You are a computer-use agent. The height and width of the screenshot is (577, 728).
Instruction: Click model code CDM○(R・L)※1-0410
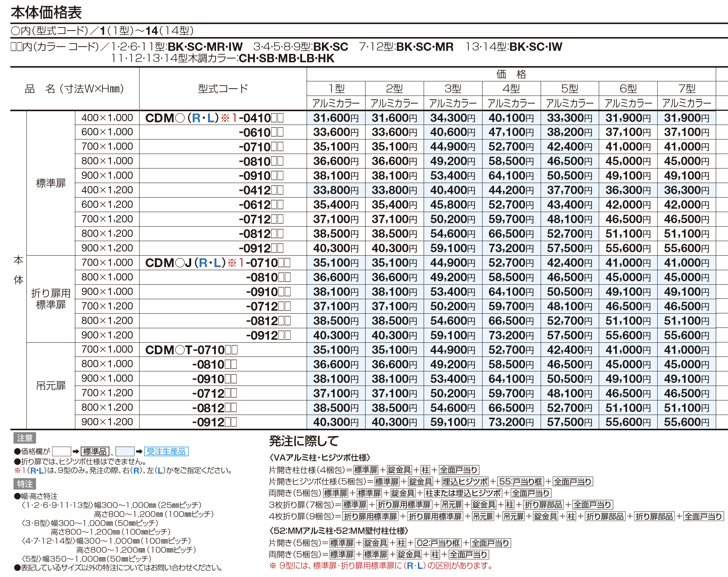click(214, 118)
